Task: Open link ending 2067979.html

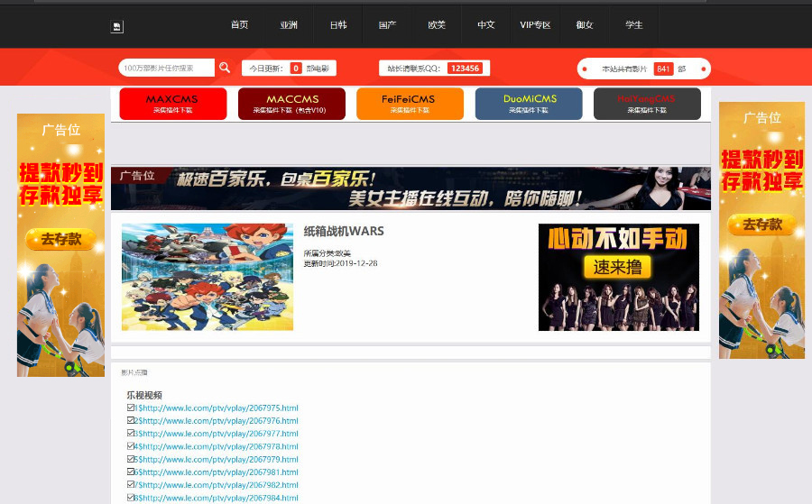Action: tap(217, 460)
